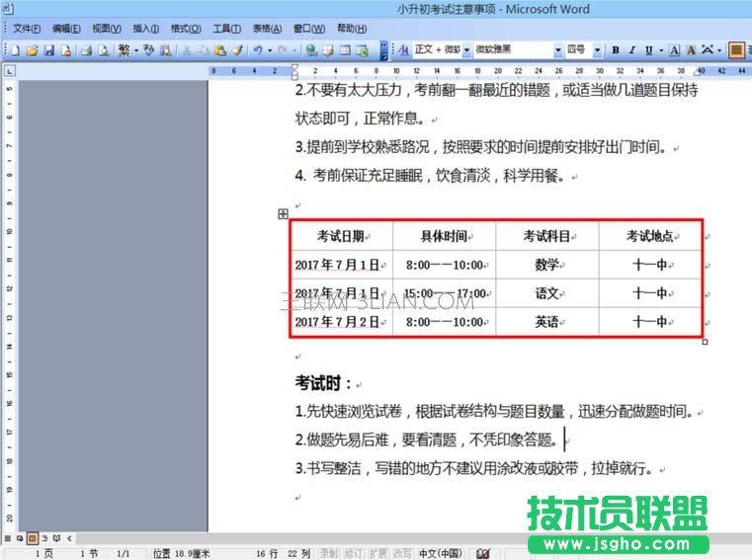752x560 pixels.
Task: Open the 表格(A) menu
Action: tap(267, 29)
